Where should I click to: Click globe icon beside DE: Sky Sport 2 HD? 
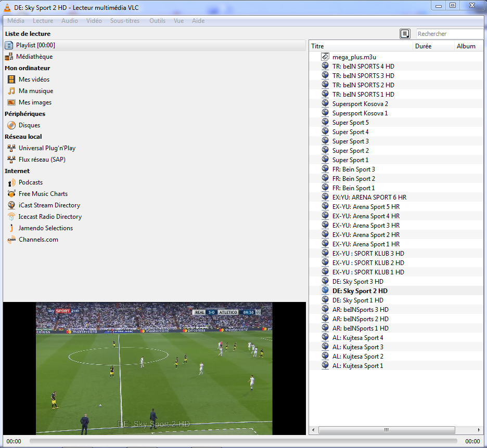coord(325,291)
